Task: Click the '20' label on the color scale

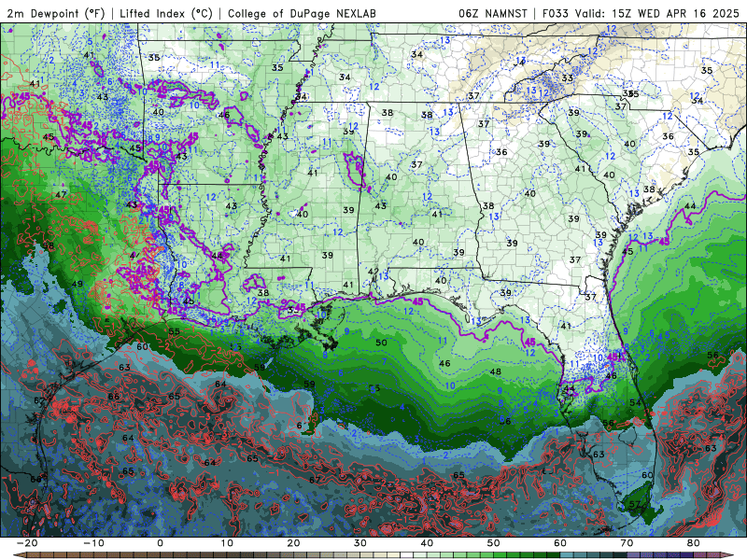Action: (x=293, y=543)
